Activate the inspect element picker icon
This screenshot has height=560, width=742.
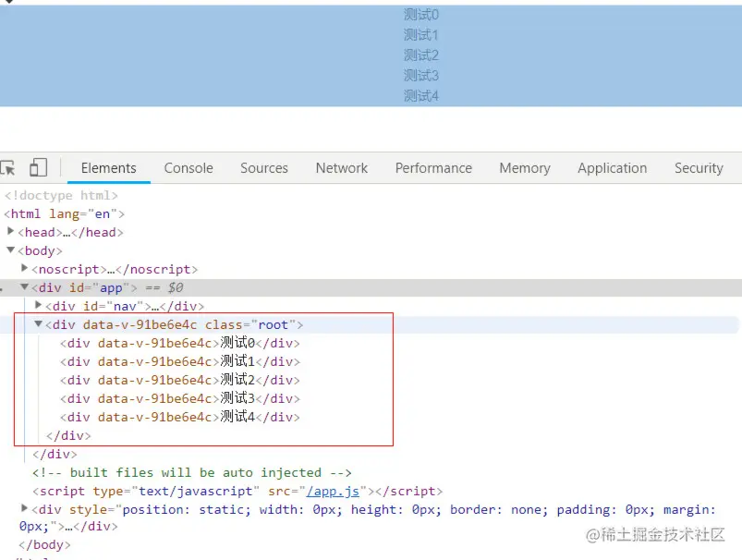pos(7,168)
